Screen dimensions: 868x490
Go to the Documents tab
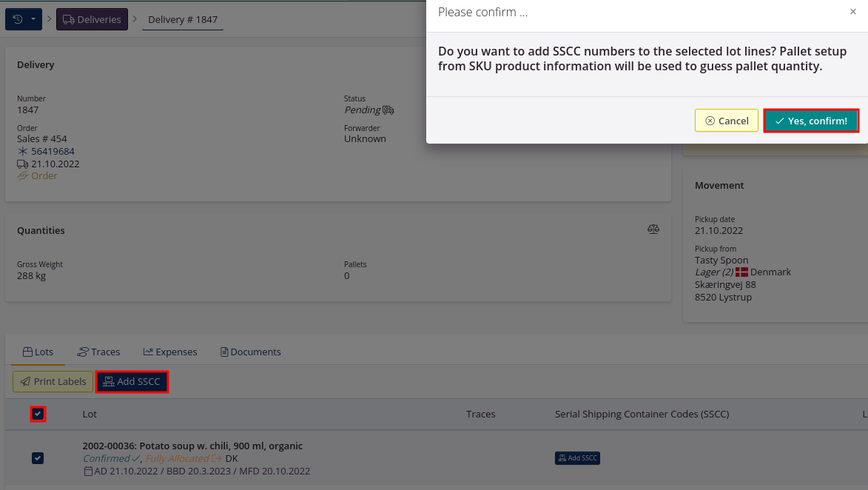pos(250,352)
